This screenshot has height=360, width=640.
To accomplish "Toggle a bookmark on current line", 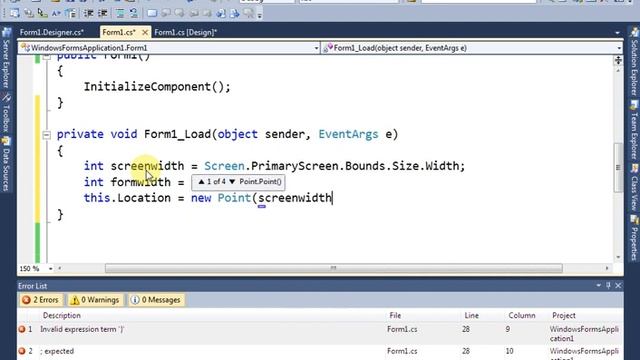I will coord(152,13).
